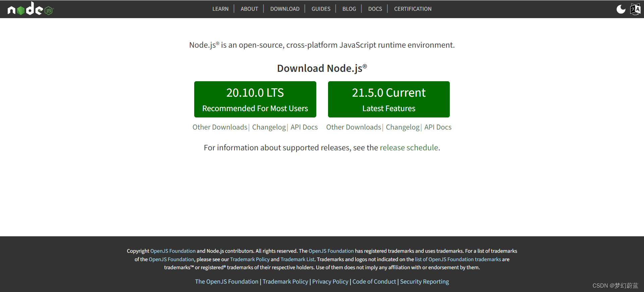Open the Trademark List link
This screenshot has width=644, height=292.
298,259
